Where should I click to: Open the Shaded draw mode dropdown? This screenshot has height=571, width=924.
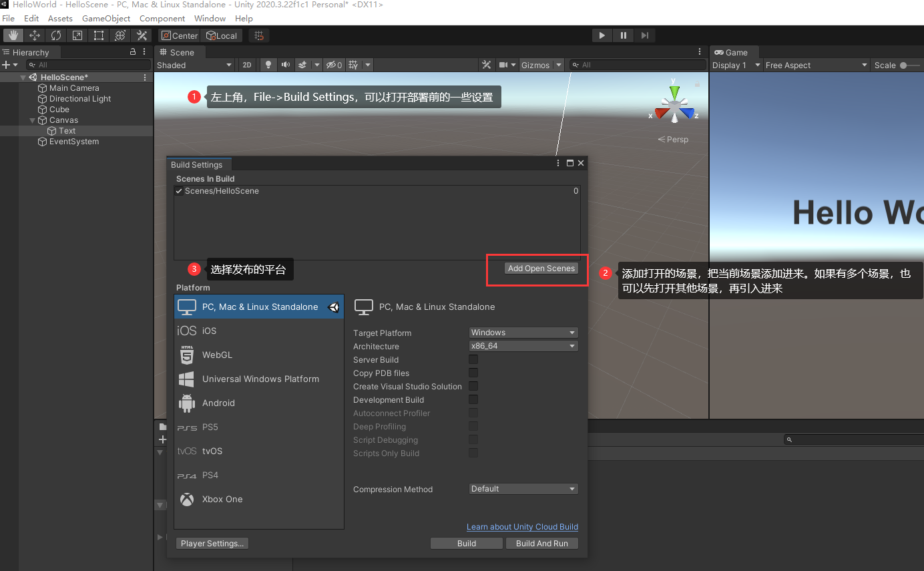pyautogui.click(x=194, y=65)
